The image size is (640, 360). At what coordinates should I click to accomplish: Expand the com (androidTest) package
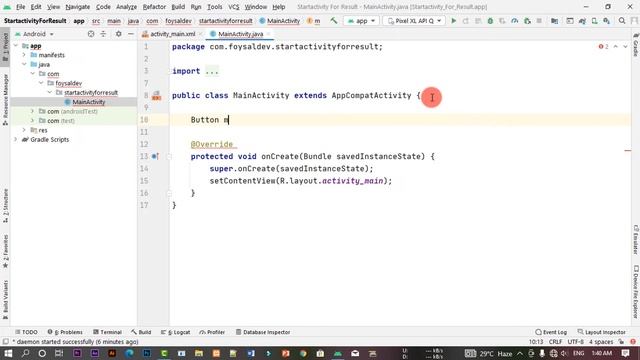point(32,111)
